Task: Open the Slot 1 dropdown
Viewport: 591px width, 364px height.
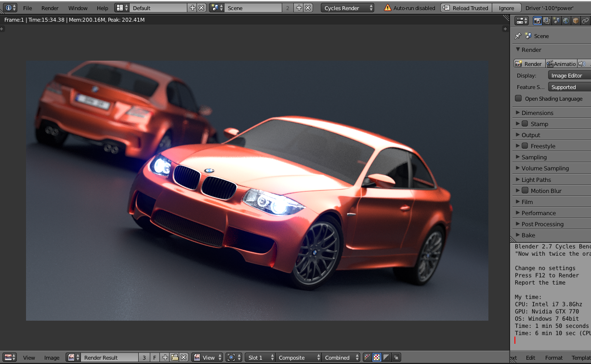Action: 260,357
